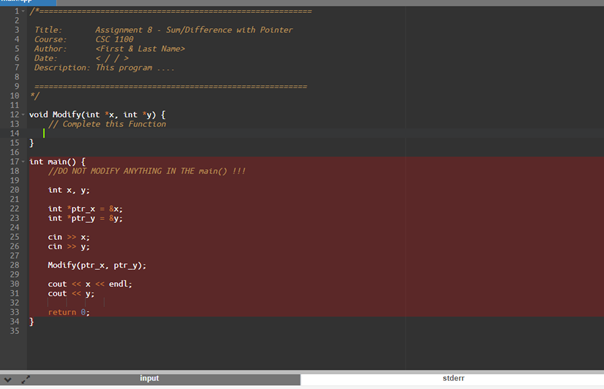This screenshot has width=604, height=389.
Task: Click the 'Complete this Function' comment
Action: tap(107, 124)
